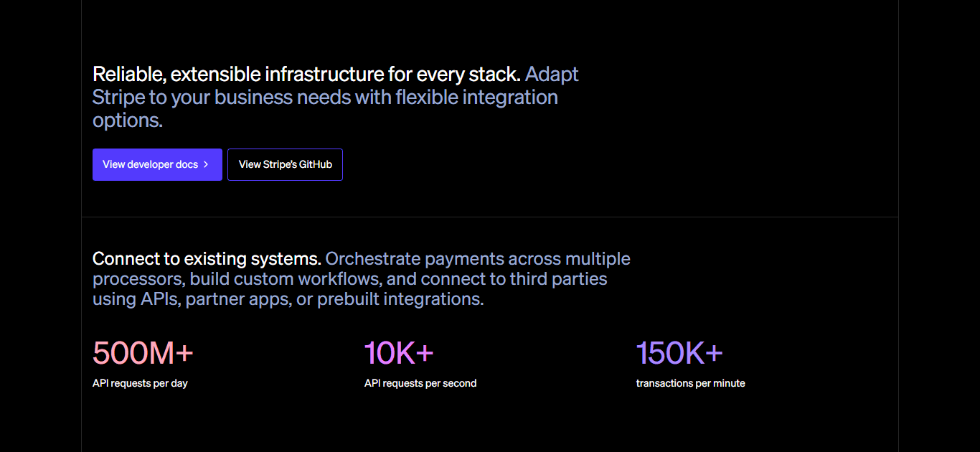Screen dimensions: 980x452
Task: Click the 'flexible integration' phrase
Action: (477, 98)
